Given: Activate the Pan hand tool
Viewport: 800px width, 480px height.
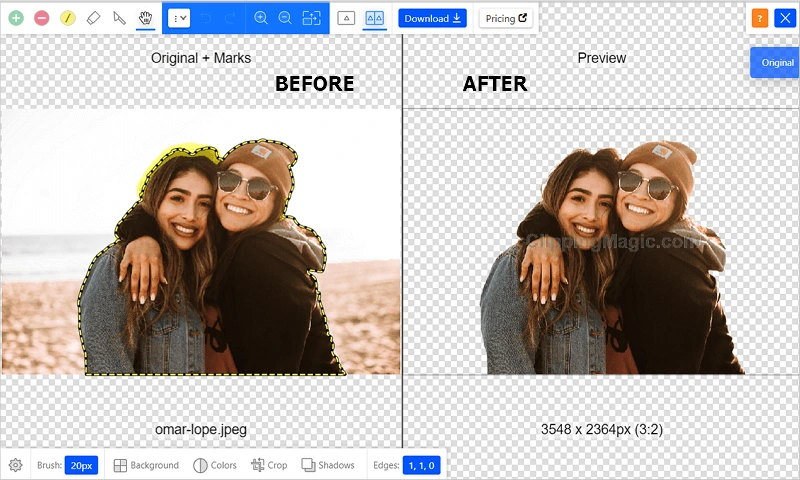Looking at the screenshot, I should click(x=145, y=18).
